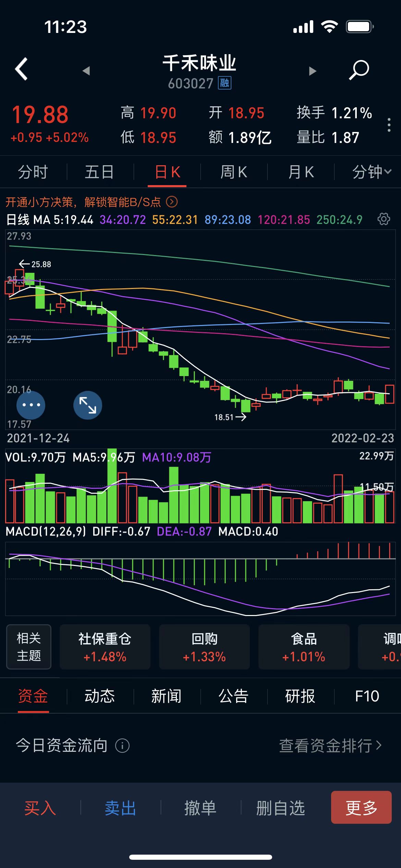Tap the blue MA 89:23.08 value
The width and height of the screenshot is (401, 868).
coord(228,219)
